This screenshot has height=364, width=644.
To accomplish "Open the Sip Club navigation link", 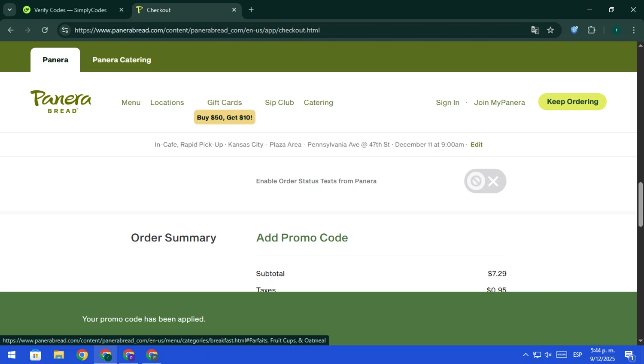I will point(279,102).
